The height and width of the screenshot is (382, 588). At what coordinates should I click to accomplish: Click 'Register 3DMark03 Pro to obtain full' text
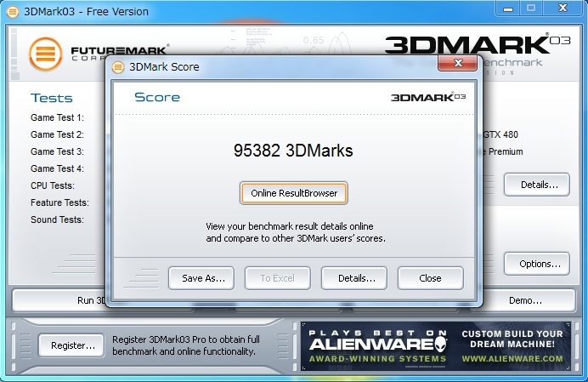point(185,339)
